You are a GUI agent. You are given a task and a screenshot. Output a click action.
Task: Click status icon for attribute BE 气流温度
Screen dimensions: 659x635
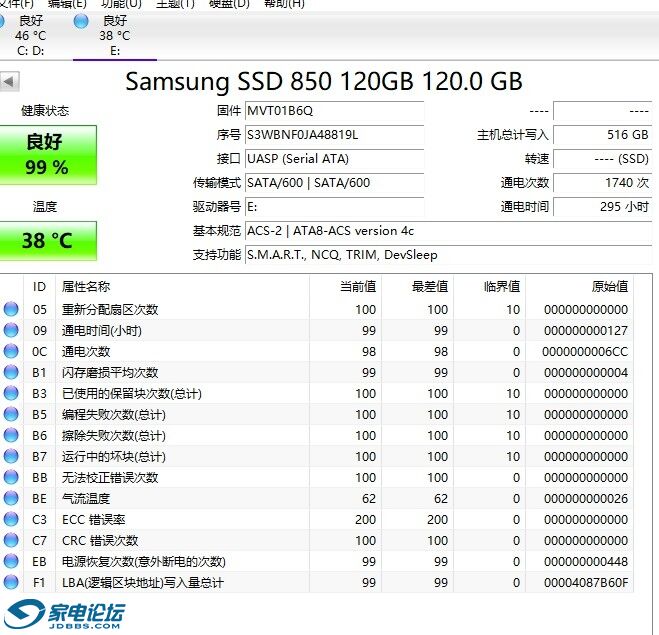[11, 498]
